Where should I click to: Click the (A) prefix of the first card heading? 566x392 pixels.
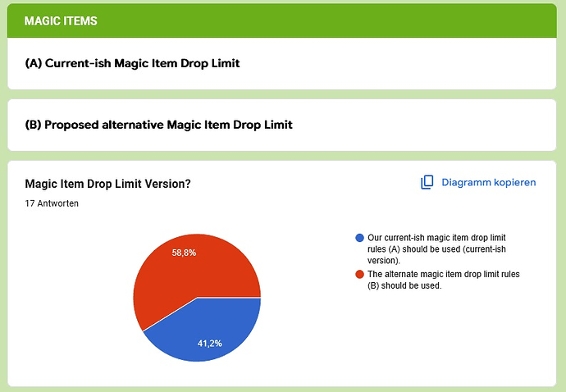34,63
